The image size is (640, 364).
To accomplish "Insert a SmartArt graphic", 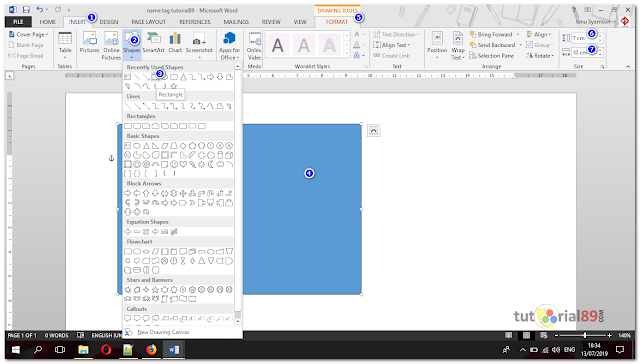I will (x=153, y=43).
